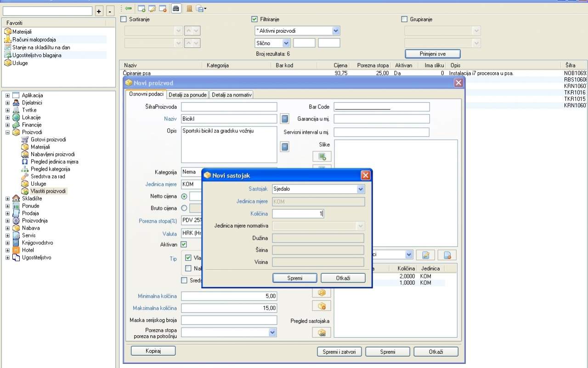Click the add picture icon under Slike
Screen dimensions: 588x368
coord(322,156)
